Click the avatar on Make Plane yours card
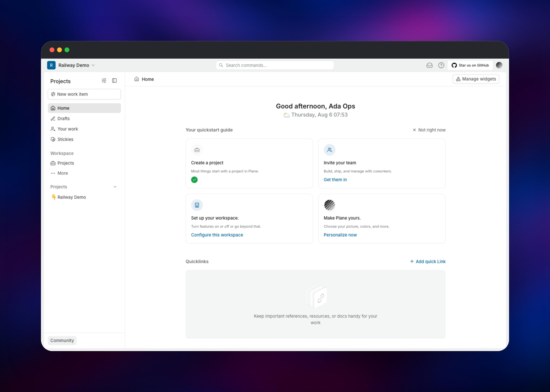Viewport: 550px width, 392px height. pyautogui.click(x=330, y=205)
